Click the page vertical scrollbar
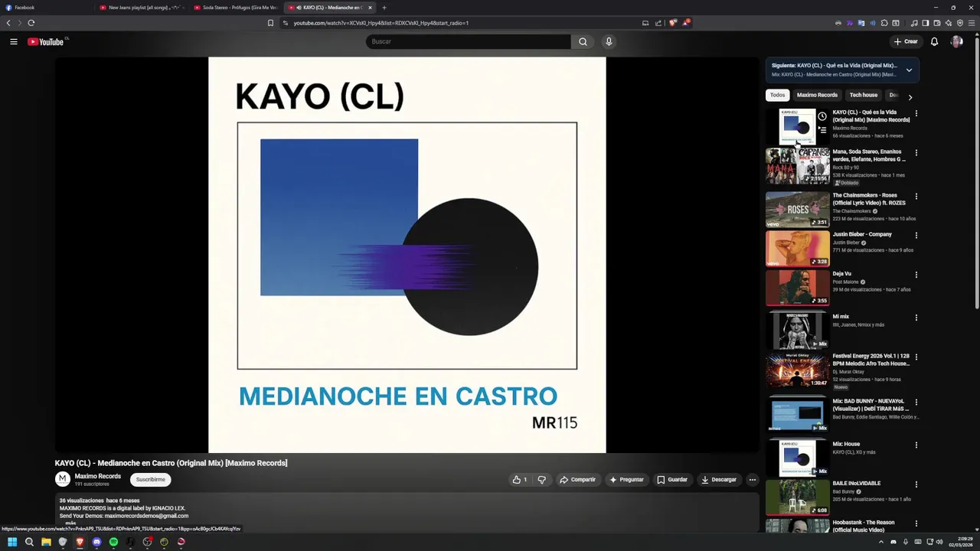 [976, 172]
